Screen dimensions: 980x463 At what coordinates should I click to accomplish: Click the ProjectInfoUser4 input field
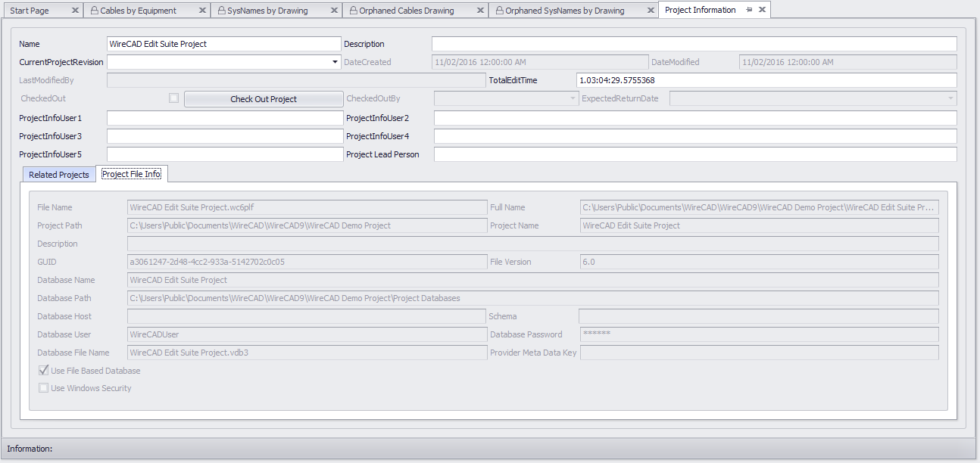click(695, 136)
